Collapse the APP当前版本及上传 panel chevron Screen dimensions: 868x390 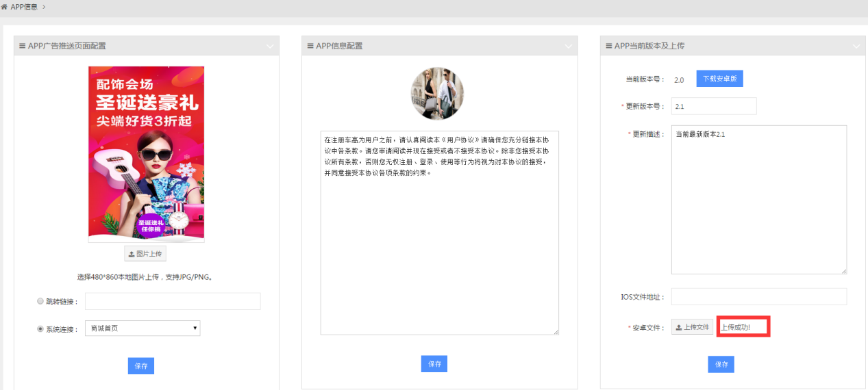tap(857, 47)
